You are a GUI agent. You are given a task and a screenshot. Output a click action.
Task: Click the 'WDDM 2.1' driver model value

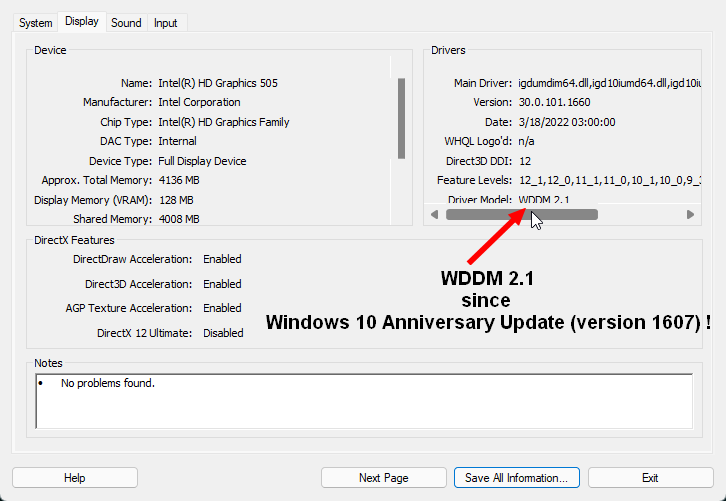[544, 200]
